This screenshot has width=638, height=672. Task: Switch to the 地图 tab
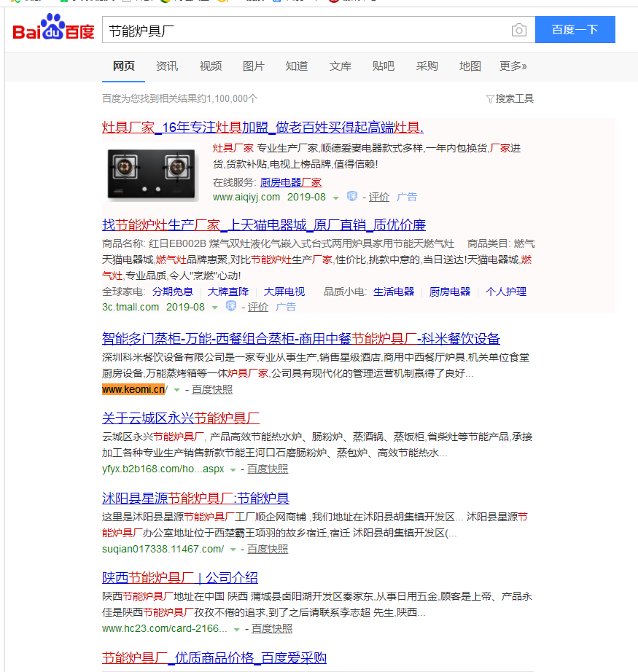(470, 66)
